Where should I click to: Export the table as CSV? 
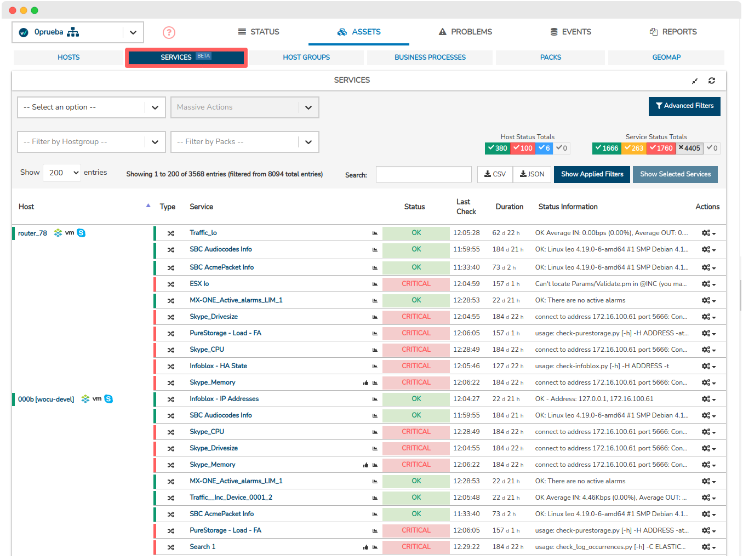pyautogui.click(x=495, y=175)
